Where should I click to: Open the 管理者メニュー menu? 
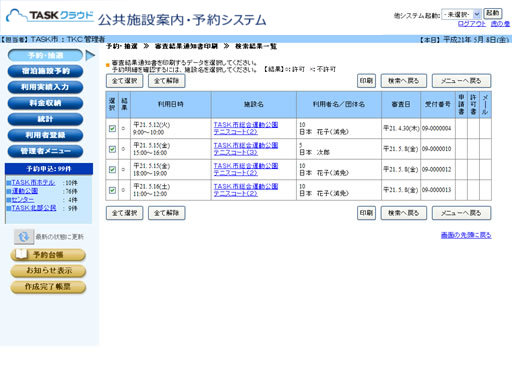pyautogui.click(x=45, y=151)
